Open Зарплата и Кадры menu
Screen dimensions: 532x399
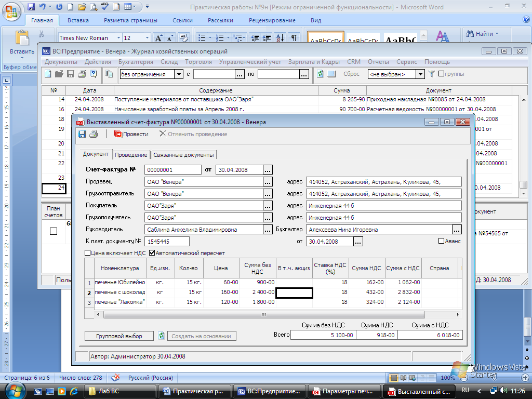(314, 62)
